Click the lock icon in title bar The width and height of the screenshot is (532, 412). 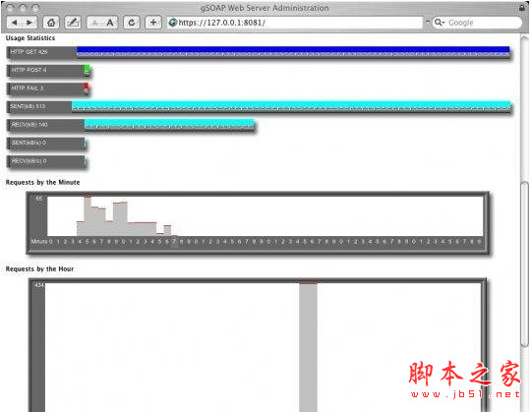coord(522,8)
